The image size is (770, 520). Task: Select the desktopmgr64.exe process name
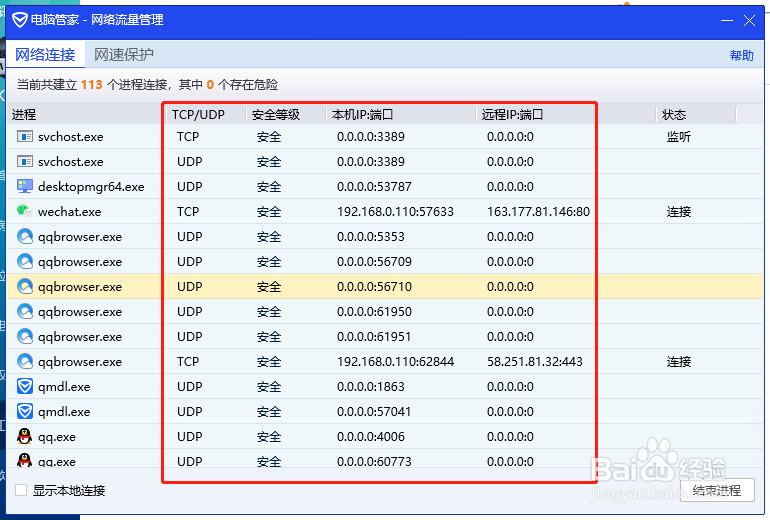coord(91,187)
